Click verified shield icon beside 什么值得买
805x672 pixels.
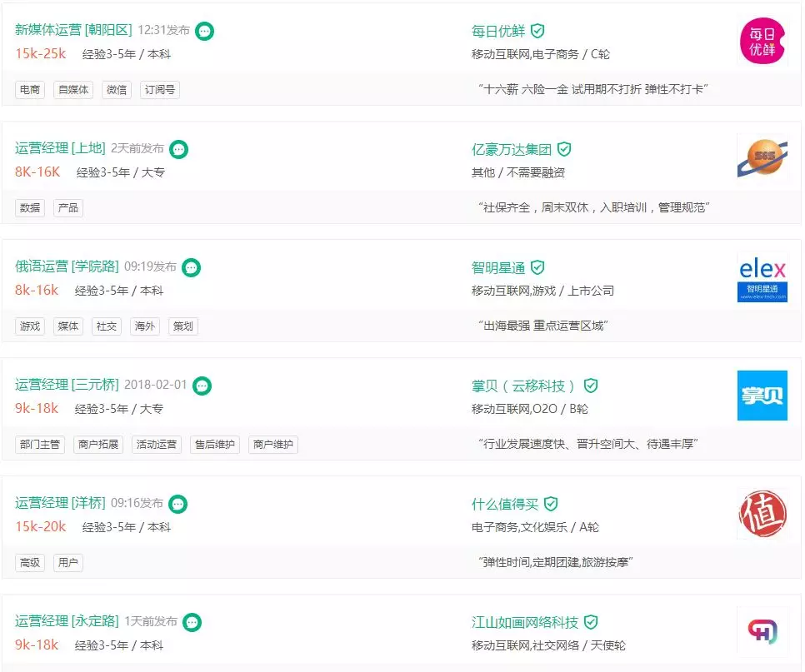pos(550,505)
